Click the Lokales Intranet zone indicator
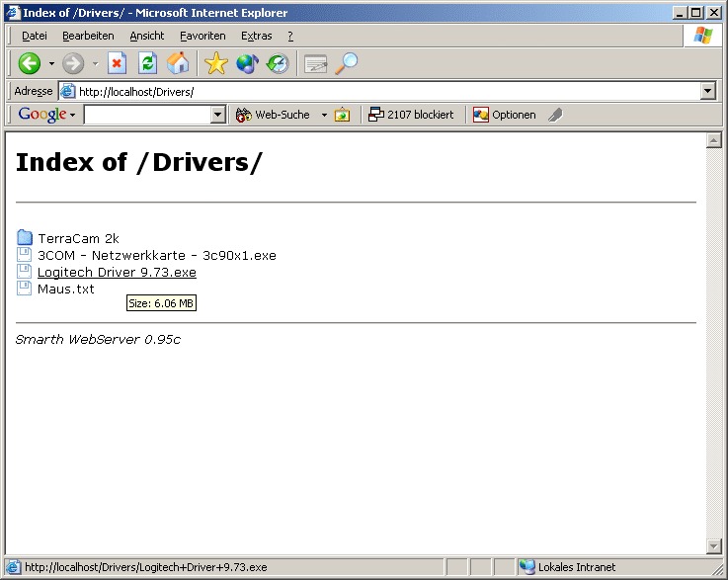Screen dimensions: 728x580 point(567,567)
